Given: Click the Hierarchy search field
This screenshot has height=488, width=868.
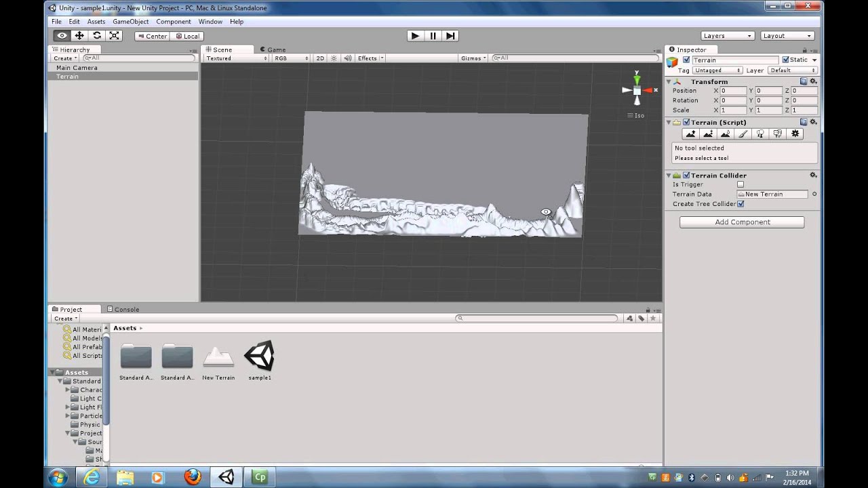Looking at the screenshot, I should [139, 58].
